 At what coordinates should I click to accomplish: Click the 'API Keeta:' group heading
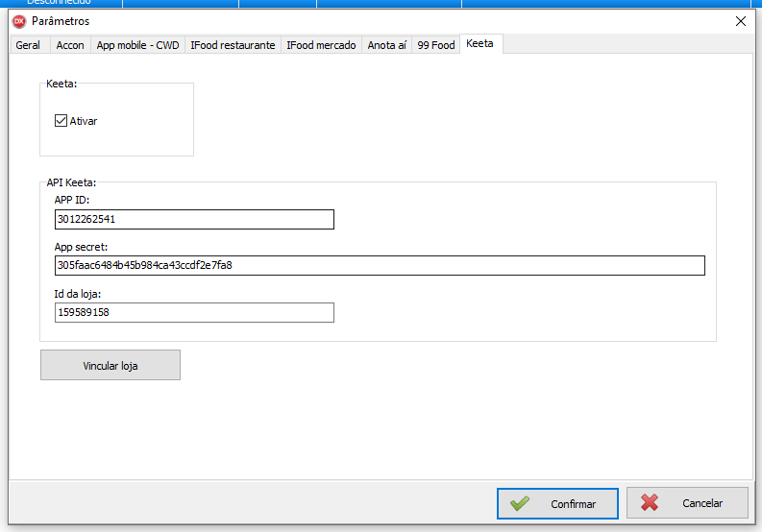click(71, 182)
